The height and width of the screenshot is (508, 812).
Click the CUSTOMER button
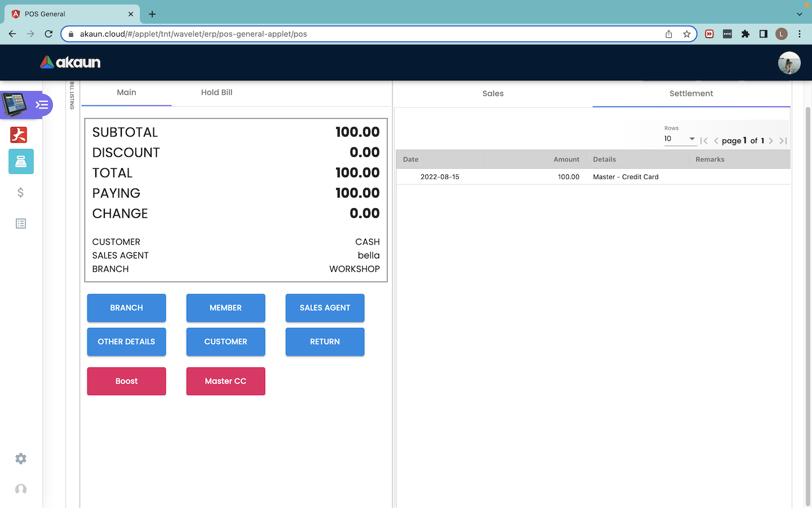tap(226, 341)
